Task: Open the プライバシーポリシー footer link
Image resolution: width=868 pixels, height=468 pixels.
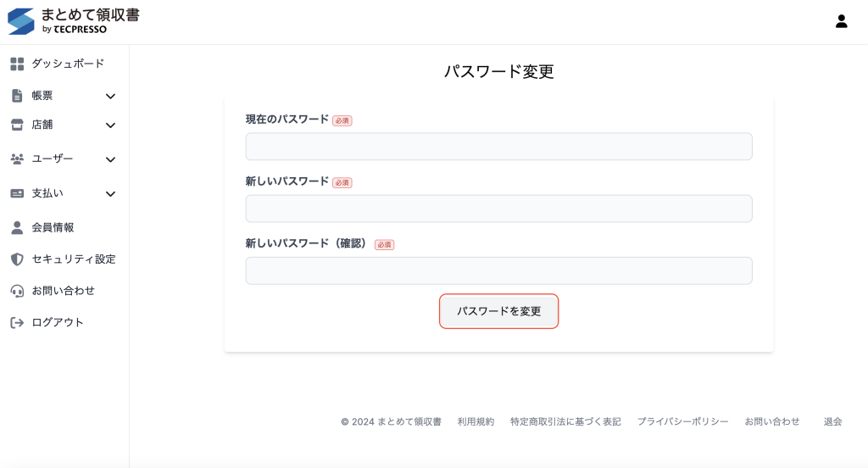Action: tap(682, 421)
